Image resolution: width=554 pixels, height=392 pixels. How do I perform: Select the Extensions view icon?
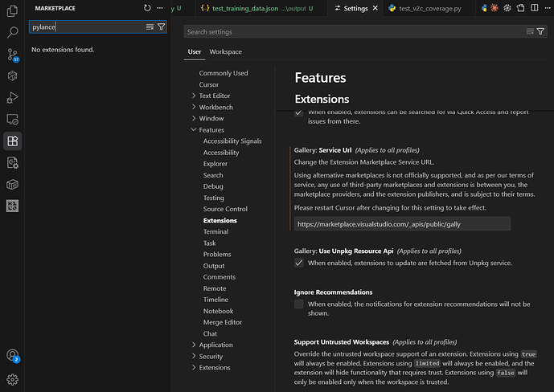click(12, 141)
